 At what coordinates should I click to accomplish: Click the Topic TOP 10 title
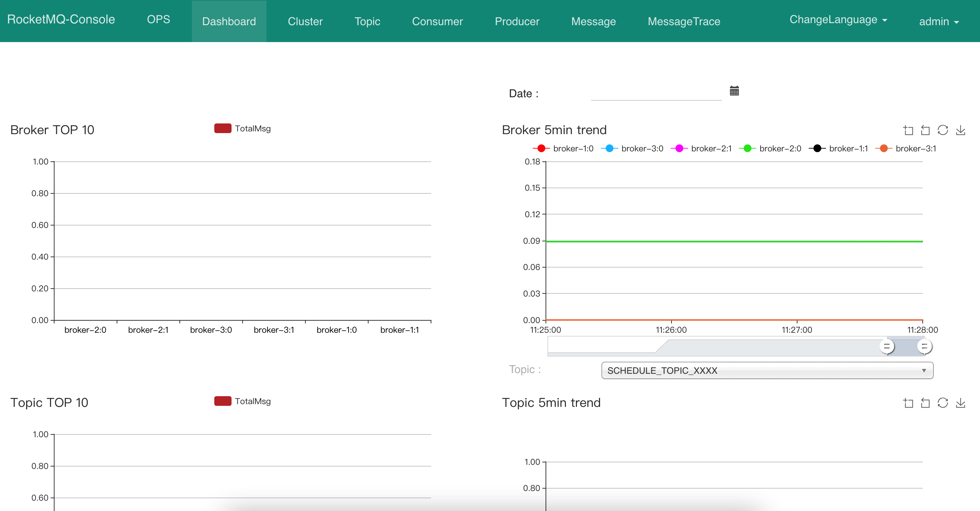(49, 403)
